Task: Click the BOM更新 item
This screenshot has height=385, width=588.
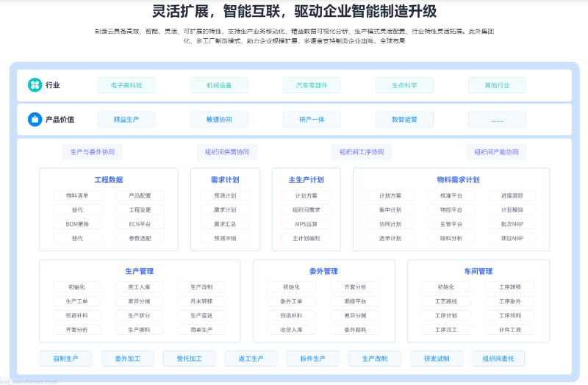Action: coord(77,224)
